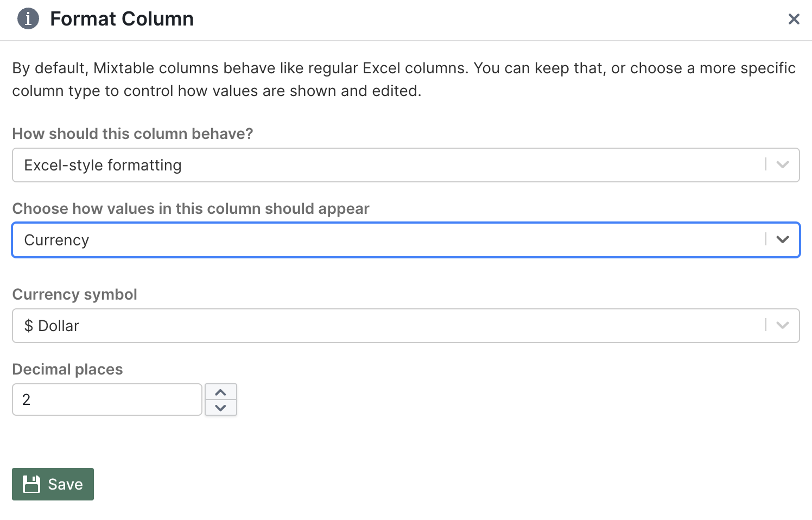Click inside the Decimal places input field
Screen dimensions: 812x520
[106, 399]
